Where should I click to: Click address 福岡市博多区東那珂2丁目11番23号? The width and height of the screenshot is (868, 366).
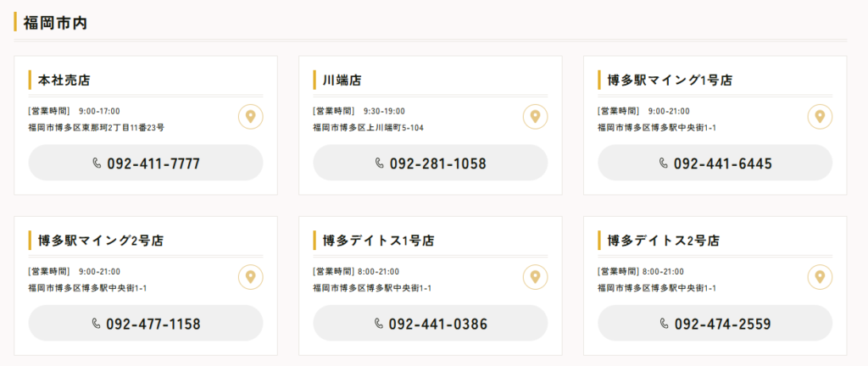click(97, 128)
